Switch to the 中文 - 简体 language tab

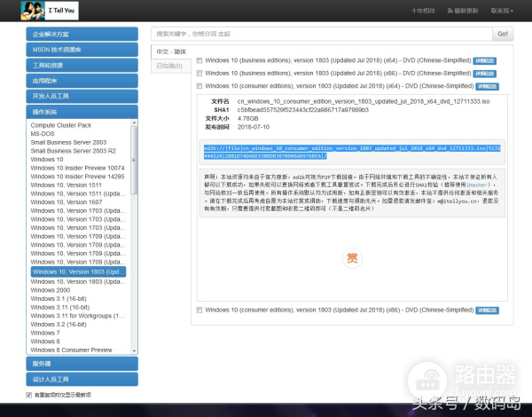click(171, 51)
